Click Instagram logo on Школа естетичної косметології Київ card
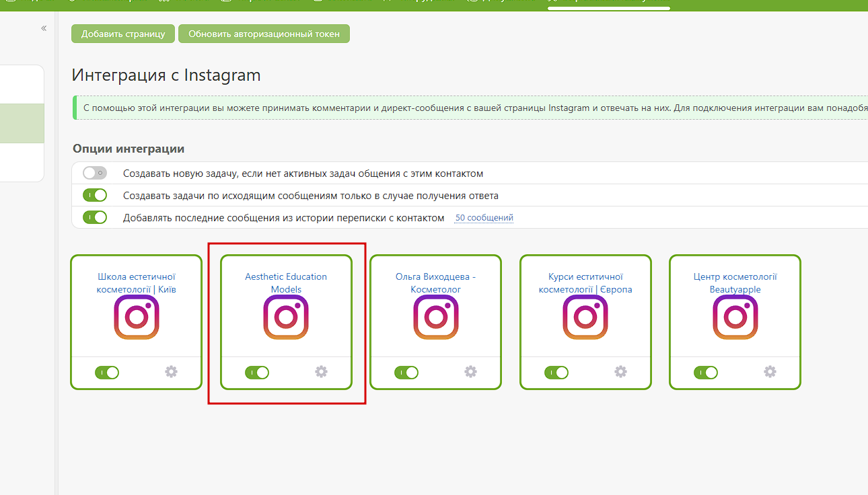Screen dimensions: 868x495 tap(137, 317)
